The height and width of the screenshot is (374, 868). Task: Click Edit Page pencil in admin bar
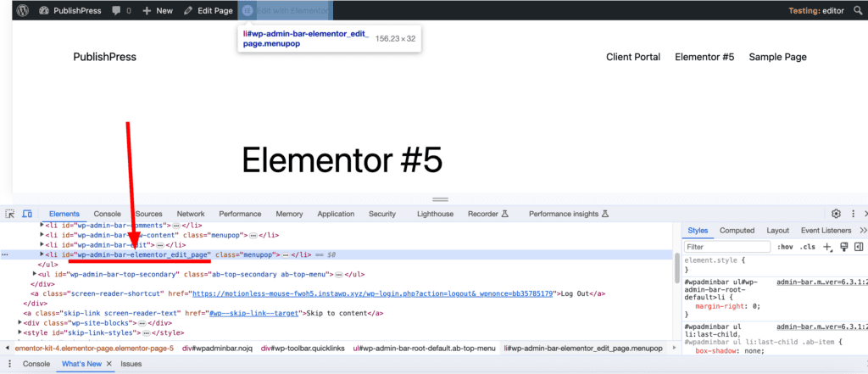(x=209, y=10)
